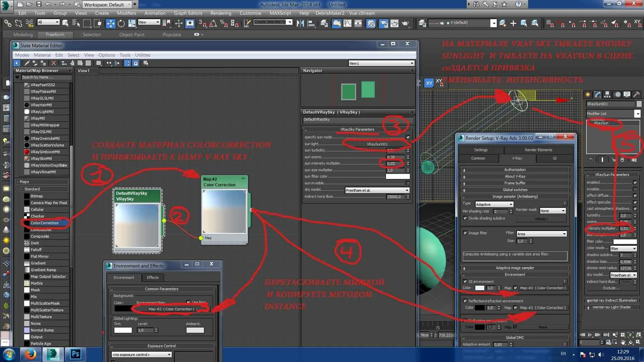Switch to the GI tab in Render Setup
This screenshot has width=644, height=362.
[554, 158]
